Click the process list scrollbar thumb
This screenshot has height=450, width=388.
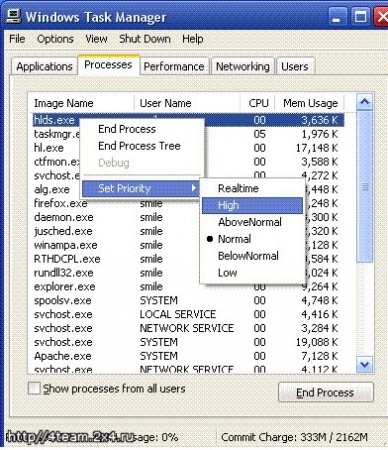(x=364, y=187)
